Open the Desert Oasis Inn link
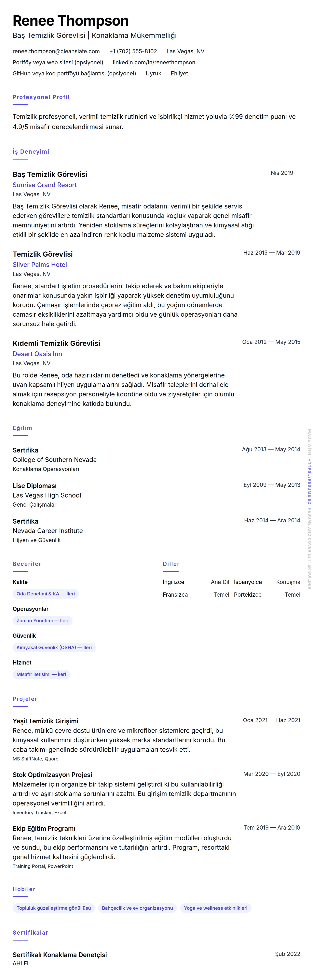The width and height of the screenshot is (313, 980). (37, 354)
